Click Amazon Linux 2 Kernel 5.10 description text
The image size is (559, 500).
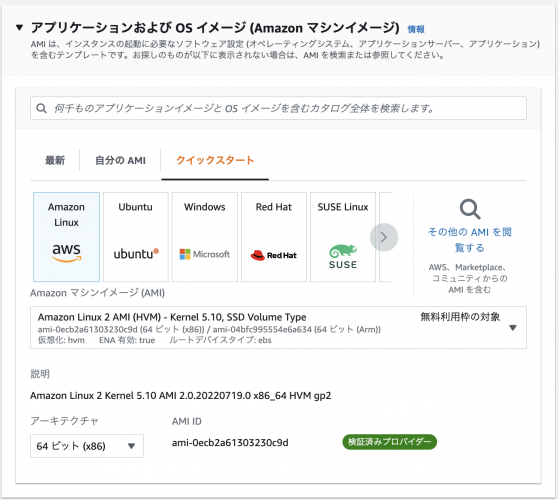pyautogui.click(x=180, y=396)
